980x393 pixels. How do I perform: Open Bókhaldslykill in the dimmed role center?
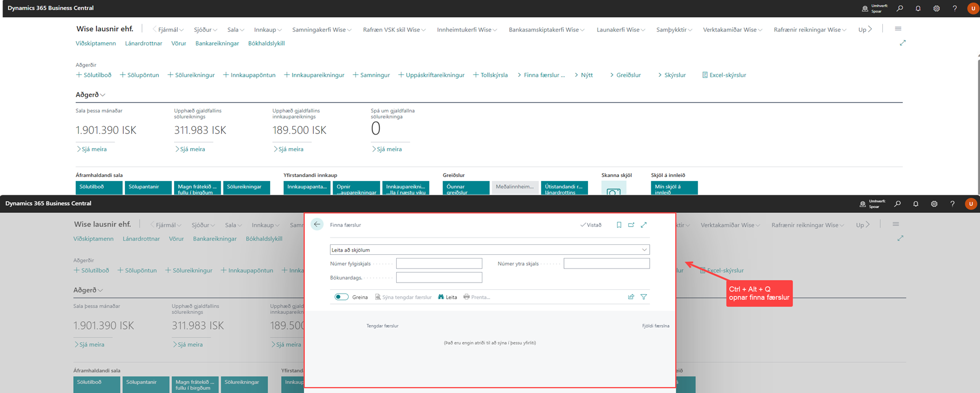[264, 239]
